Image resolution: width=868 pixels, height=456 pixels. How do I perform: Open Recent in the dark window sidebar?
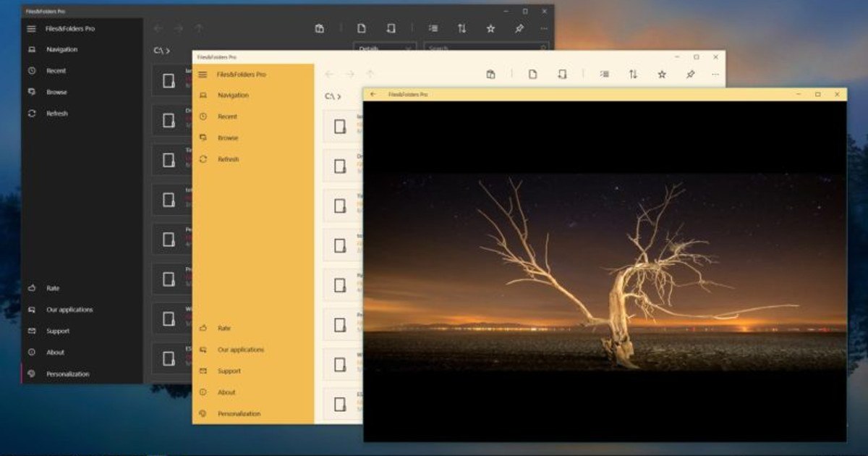pos(82,71)
